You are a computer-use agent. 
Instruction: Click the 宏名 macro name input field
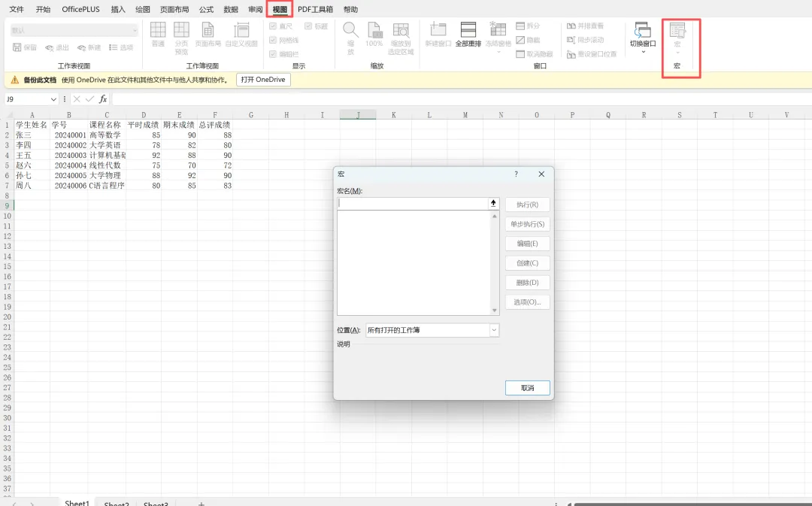[x=412, y=204]
